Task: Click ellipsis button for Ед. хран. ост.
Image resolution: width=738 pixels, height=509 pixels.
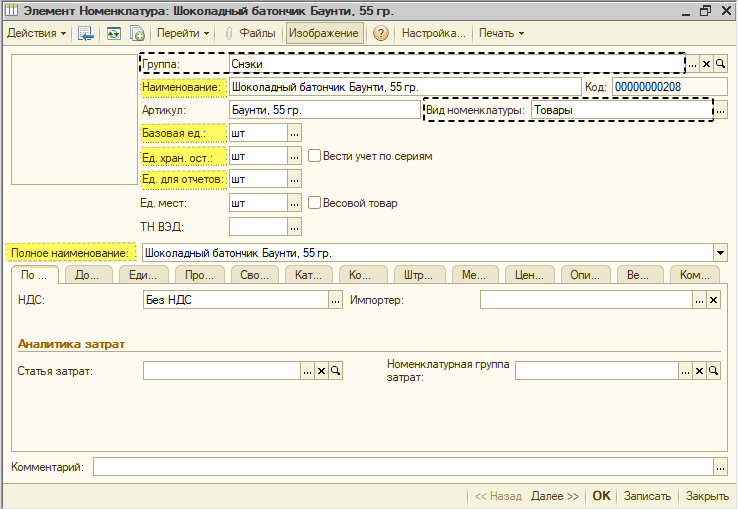Action: pos(295,157)
